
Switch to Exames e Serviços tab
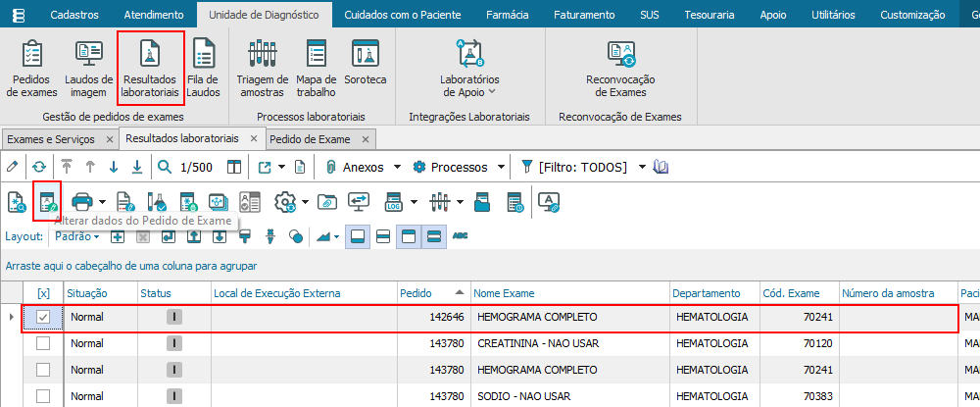[x=51, y=139]
